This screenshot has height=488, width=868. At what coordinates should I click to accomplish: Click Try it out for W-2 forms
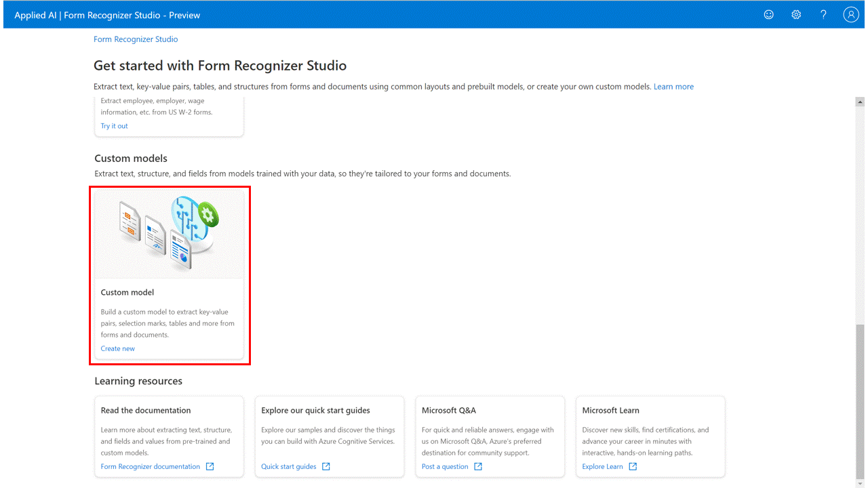click(114, 126)
